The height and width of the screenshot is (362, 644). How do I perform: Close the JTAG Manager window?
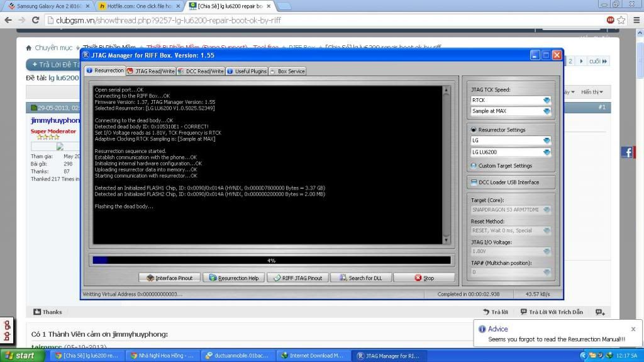pos(557,55)
